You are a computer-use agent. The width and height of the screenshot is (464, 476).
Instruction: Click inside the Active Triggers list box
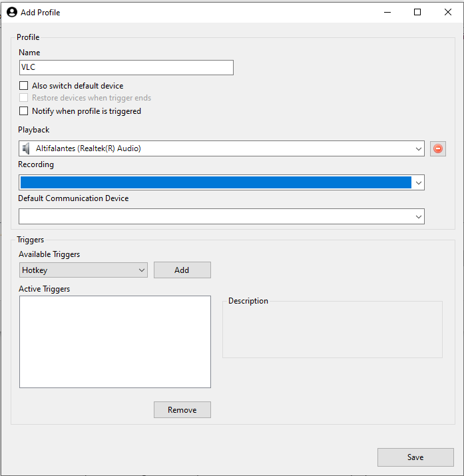coord(115,342)
